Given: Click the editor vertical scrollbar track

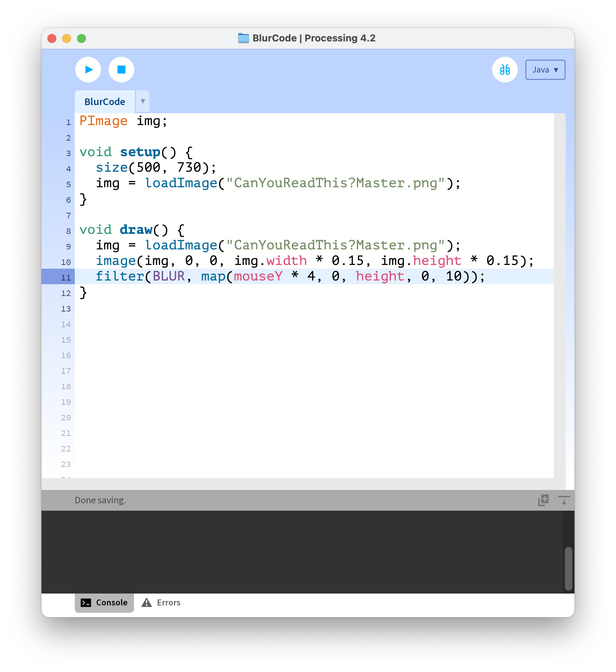Looking at the screenshot, I should click(559, 296).
